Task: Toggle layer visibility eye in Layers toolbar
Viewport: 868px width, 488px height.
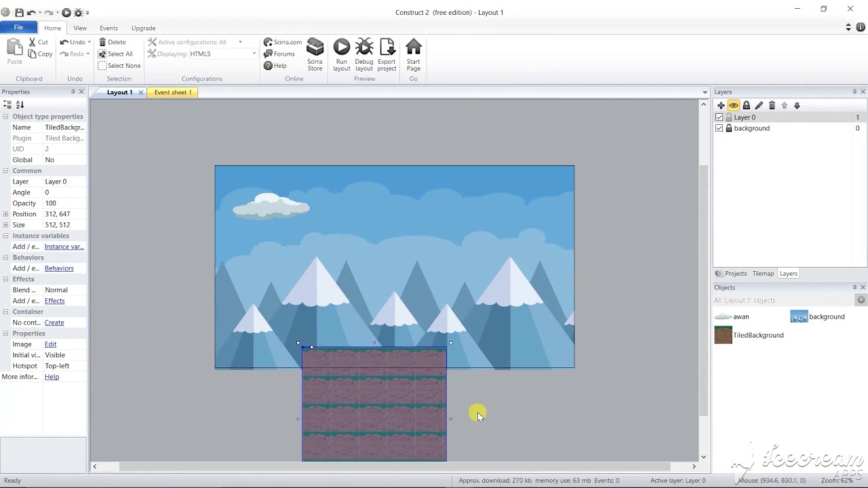Action: pyautogui.click(x=734, y=106)
